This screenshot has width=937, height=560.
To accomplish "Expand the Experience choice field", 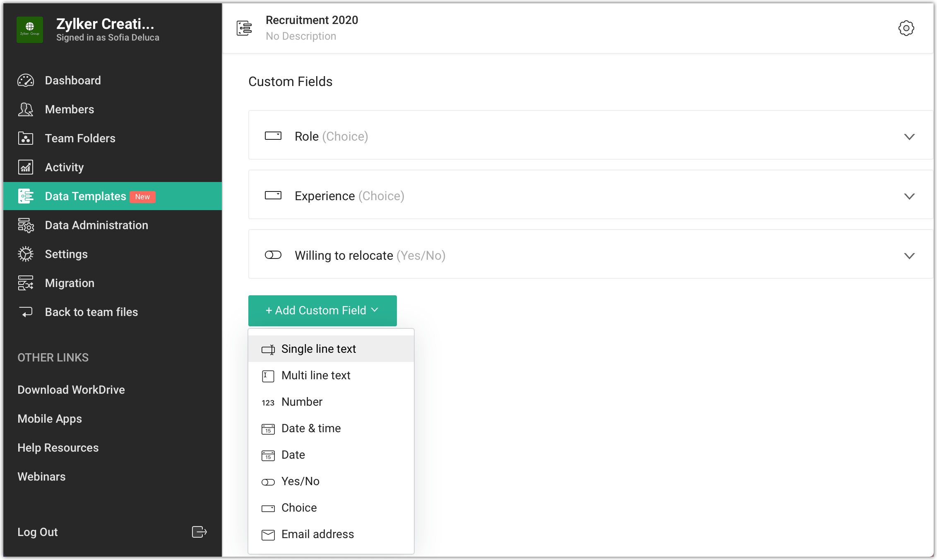I will pyautogui.click(x=909, y=196).
